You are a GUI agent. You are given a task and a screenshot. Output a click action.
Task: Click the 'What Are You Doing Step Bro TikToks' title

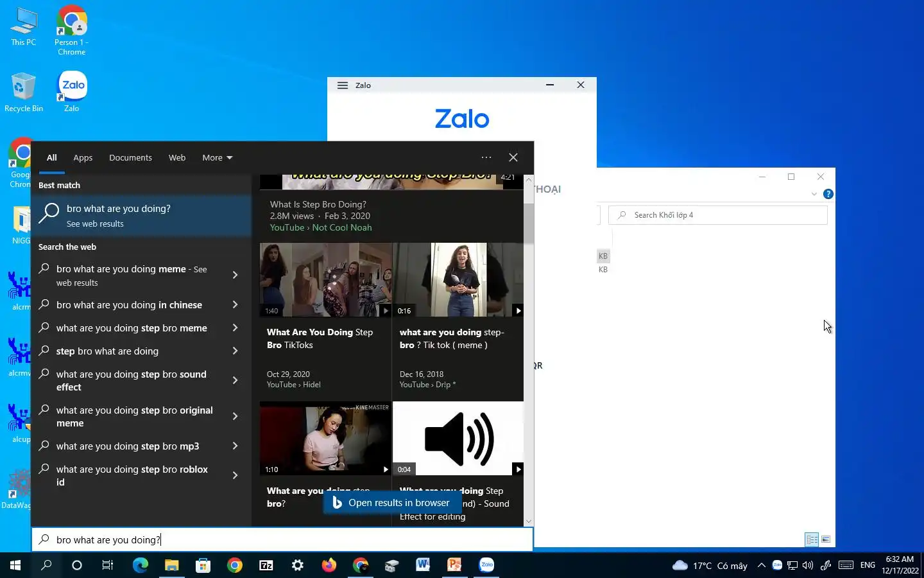320,338
